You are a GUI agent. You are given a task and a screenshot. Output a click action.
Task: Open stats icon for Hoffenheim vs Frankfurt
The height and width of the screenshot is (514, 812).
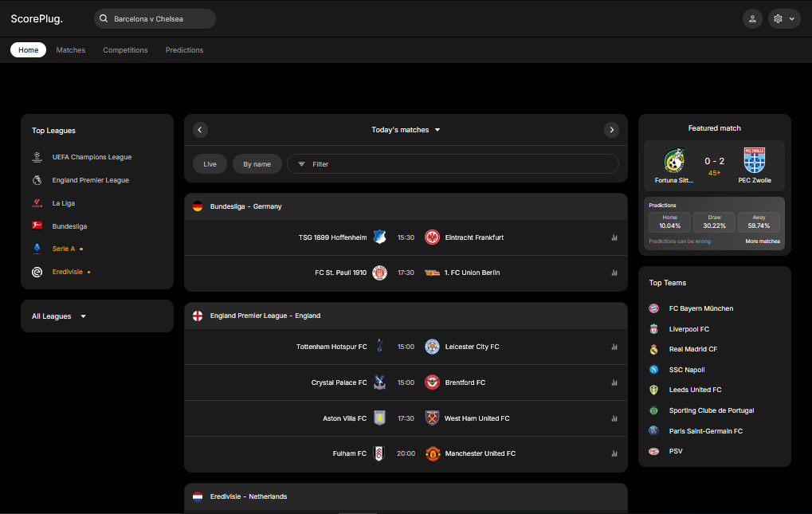614,237
